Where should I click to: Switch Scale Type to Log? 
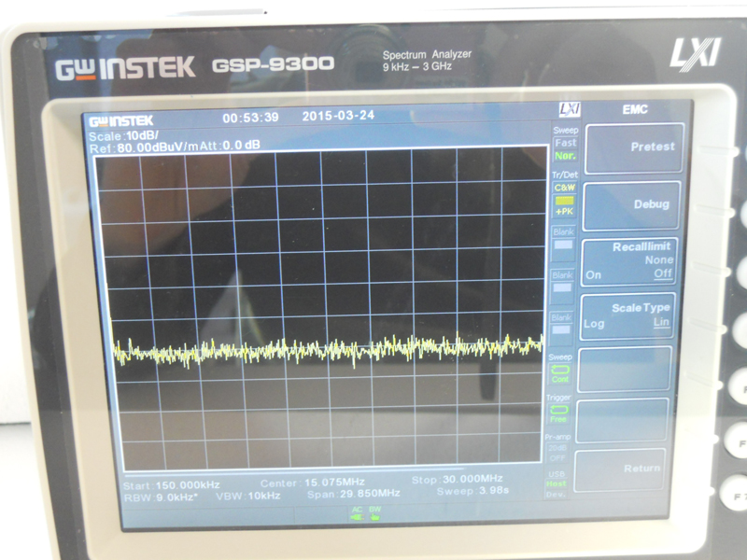[594, 324]
